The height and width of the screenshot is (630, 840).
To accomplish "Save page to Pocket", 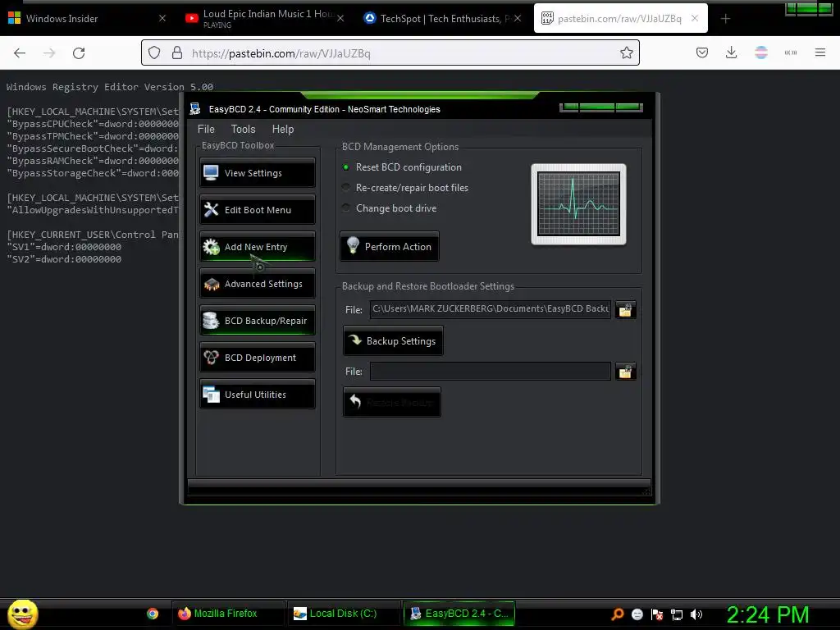I will [702, 52].
